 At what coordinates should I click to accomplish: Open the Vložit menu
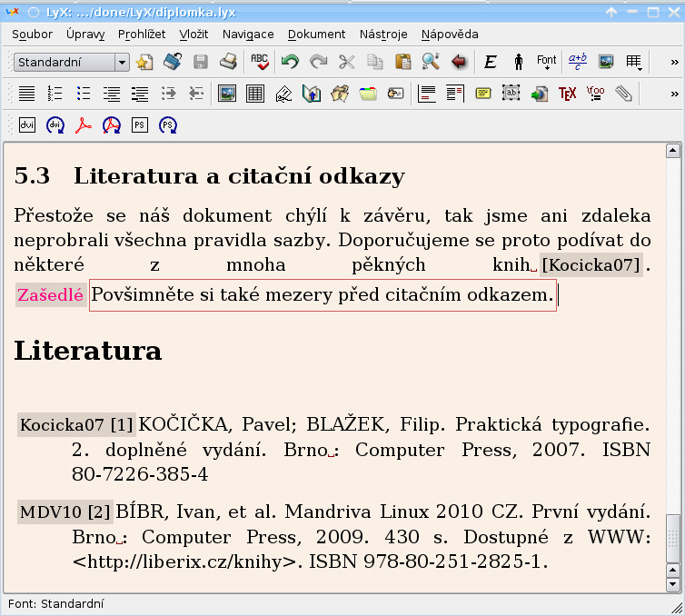[194, 35]
